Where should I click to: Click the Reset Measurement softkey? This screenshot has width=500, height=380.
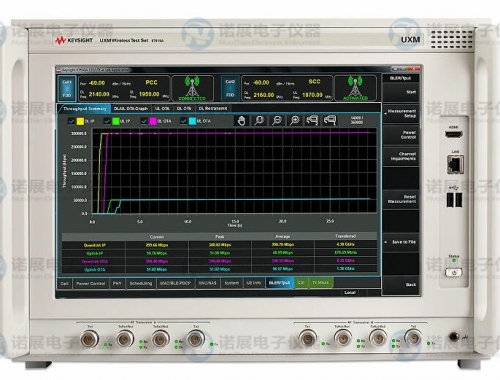(401, 199)
